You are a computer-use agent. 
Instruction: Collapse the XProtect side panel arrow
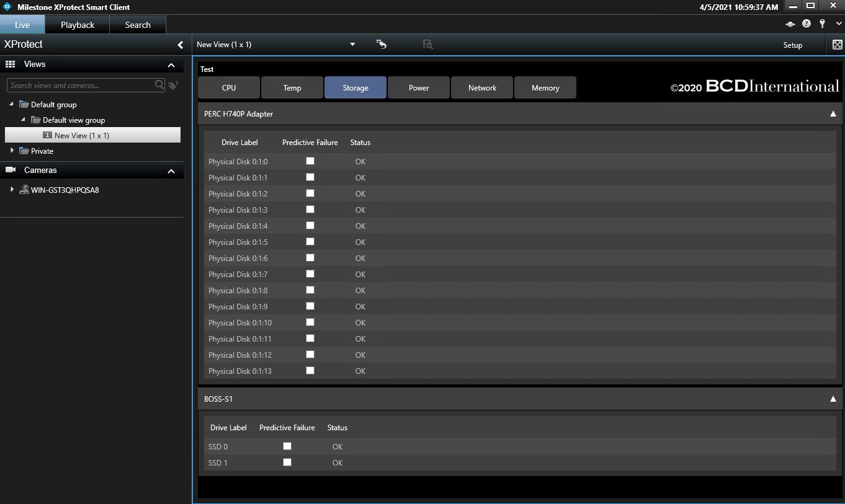pos(181,45)
